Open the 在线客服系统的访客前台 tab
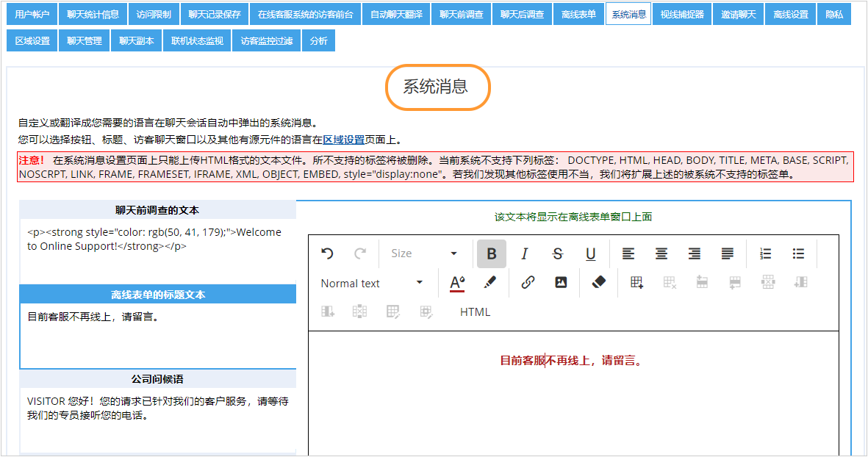 tap(306, 15)
